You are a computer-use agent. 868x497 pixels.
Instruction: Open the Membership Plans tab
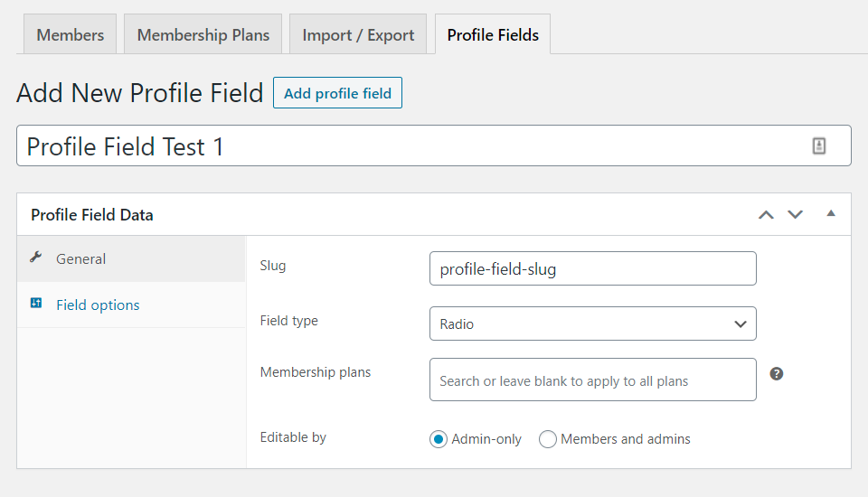[x=203, y=35]
